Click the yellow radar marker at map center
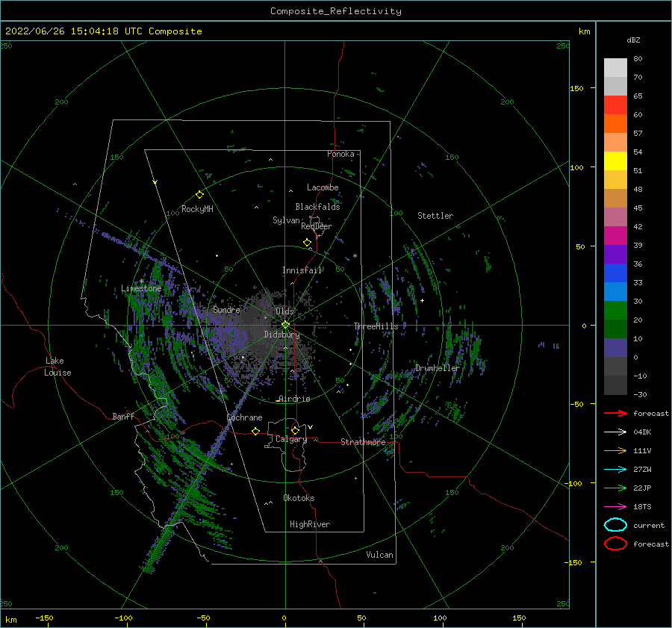Viewport: 672px width, 628px height. pyautogui.click(x=285, y=325)
